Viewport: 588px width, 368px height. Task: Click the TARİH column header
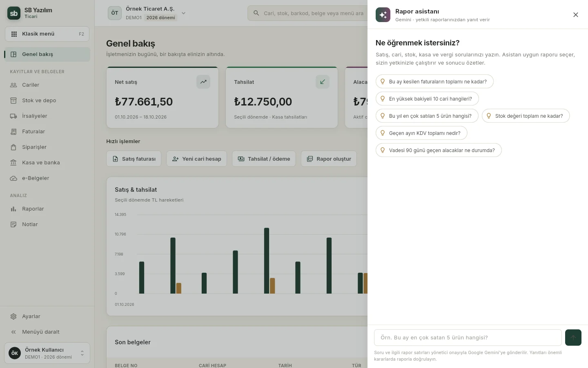[285, 366]
